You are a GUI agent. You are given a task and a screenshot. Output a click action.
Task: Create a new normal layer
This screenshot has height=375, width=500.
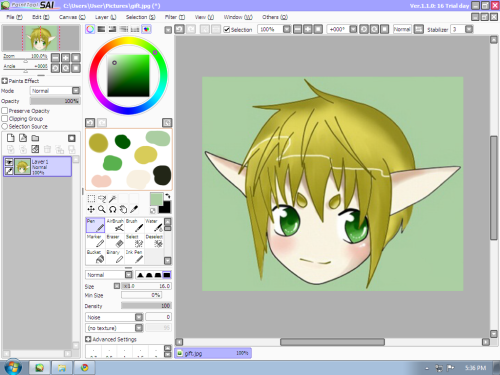click(x=11, y=138)
